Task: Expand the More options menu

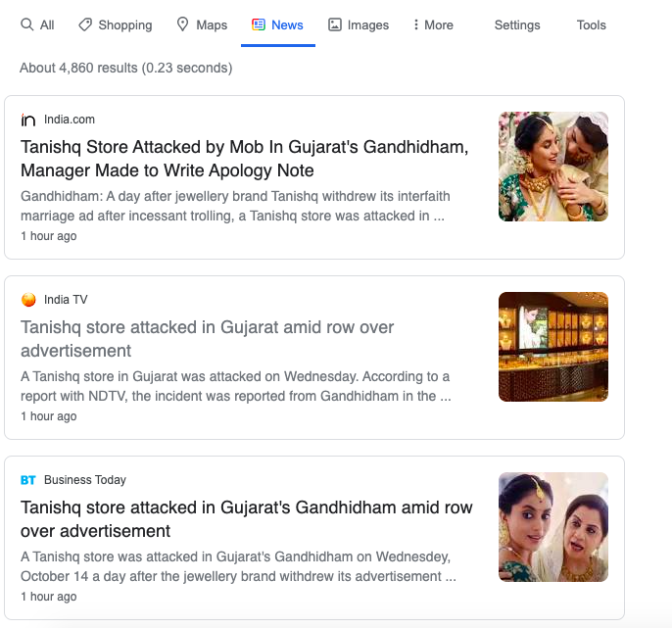Action: pyautogui.click(x=433, y=24)
